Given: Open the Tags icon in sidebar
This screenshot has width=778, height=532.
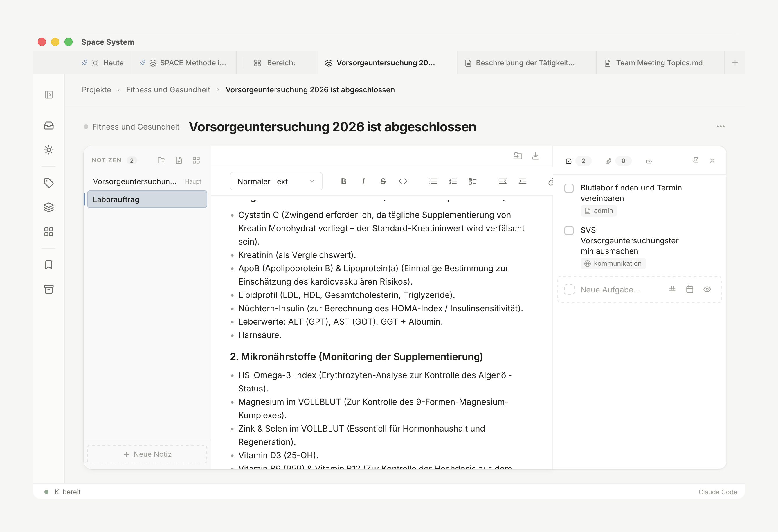Looking at the screenshot, I should point(49,183).
